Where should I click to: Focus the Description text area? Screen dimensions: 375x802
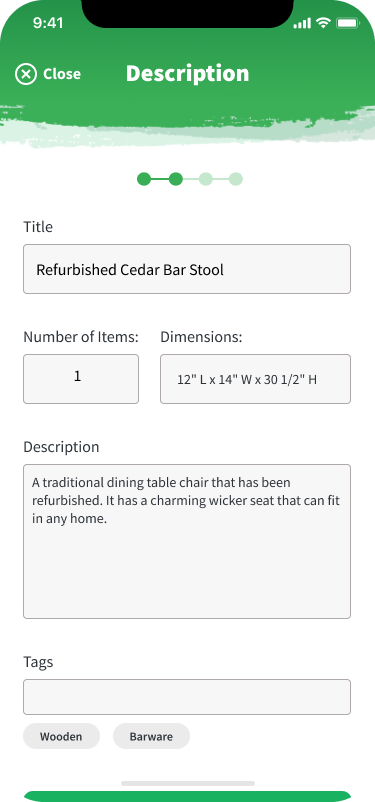pos(187,542)
